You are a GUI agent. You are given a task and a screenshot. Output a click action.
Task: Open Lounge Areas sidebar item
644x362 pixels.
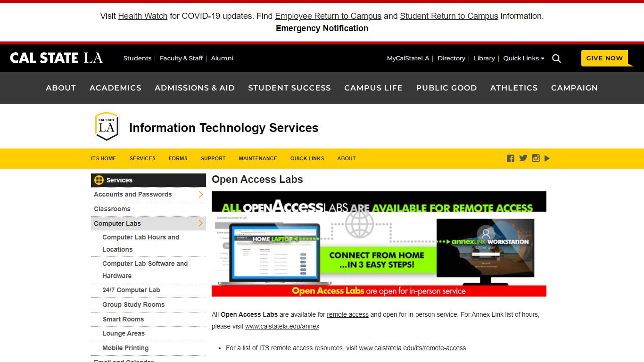click(124, 333)
